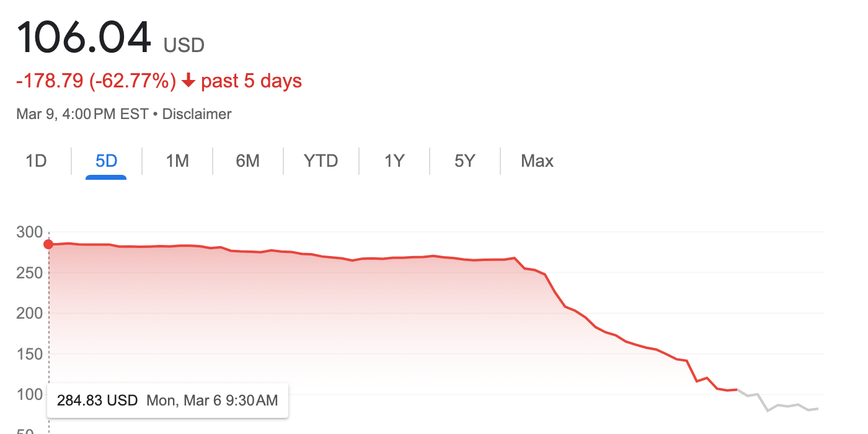The image size is (868, 434).
Task: Click the Mar 9, 4:00 PM EST timestamp
Action: tap(82, 114)
